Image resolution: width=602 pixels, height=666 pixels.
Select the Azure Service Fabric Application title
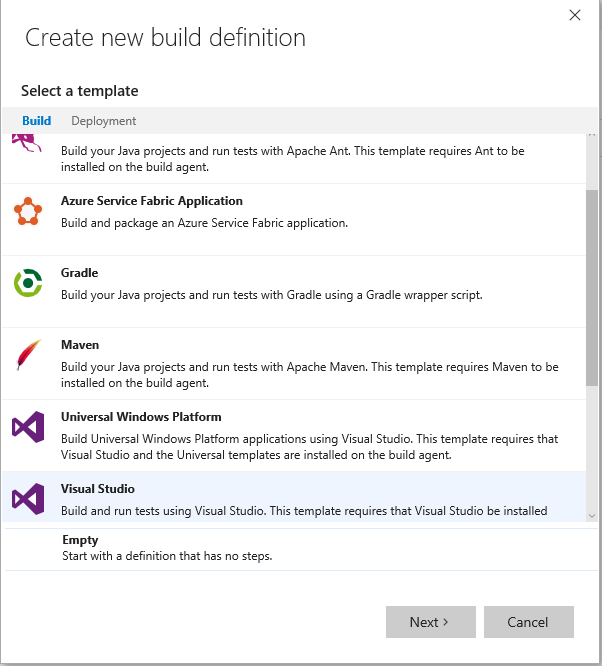pos(152,201)
